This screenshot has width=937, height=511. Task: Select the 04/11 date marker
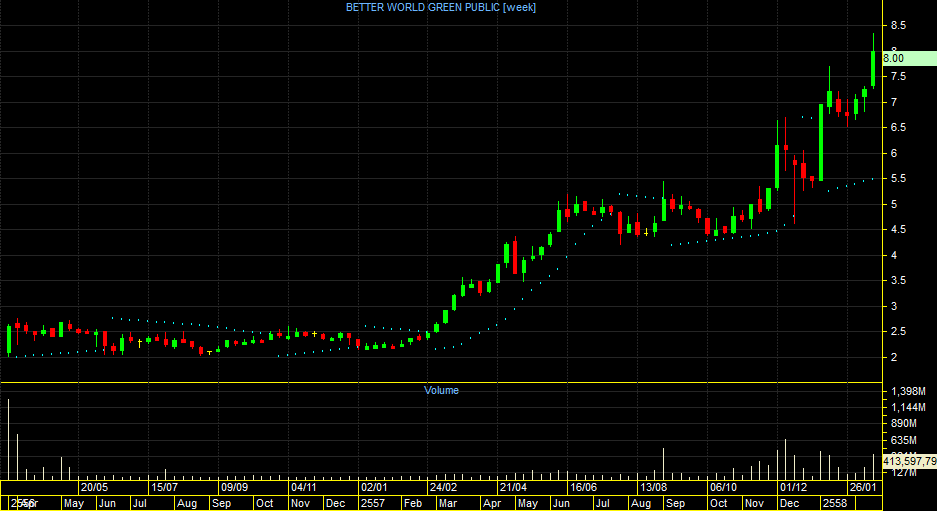[304, 487]
